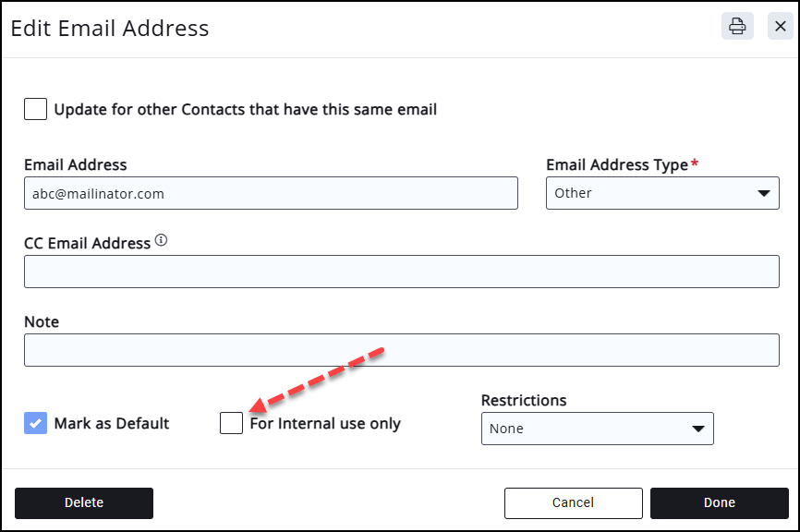Enable update for other Contacts checkbox
This screenshot has height=532, width=800.
pyautogui.click(x=35, y=109)
